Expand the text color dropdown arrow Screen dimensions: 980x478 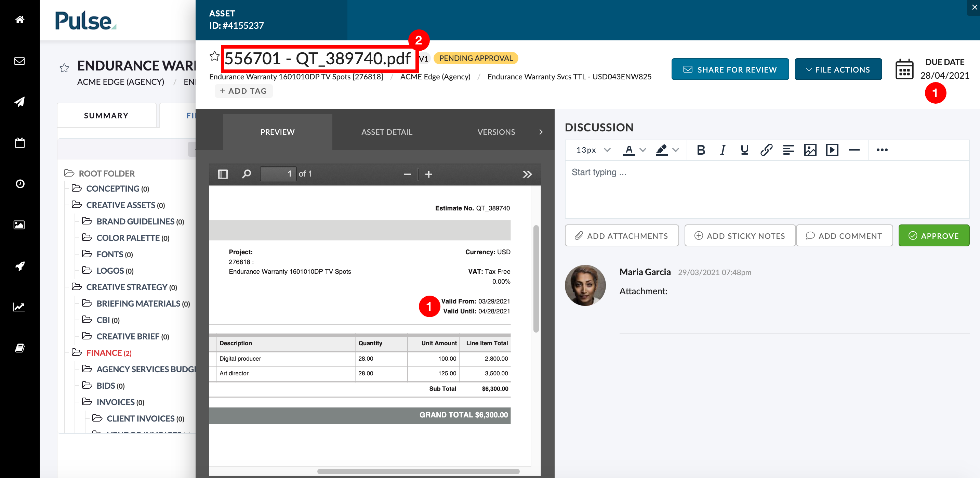pos(643,150)
